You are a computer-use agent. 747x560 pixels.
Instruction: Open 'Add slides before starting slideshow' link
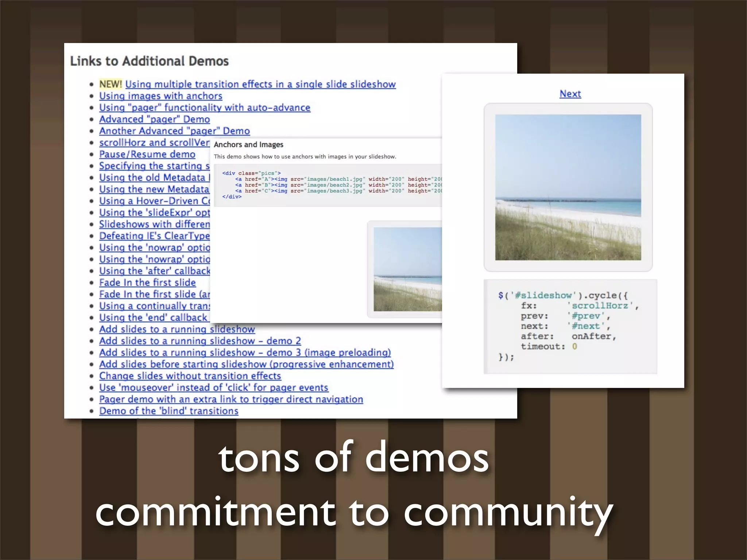[246, 364]
